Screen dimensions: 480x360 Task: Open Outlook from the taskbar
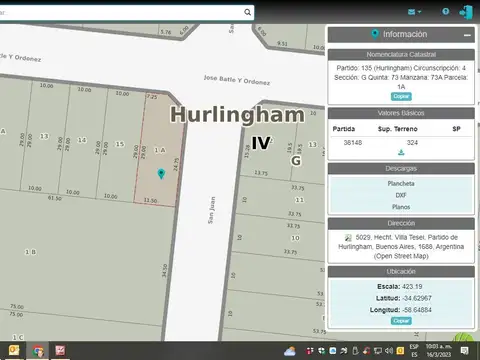point(14,351)
